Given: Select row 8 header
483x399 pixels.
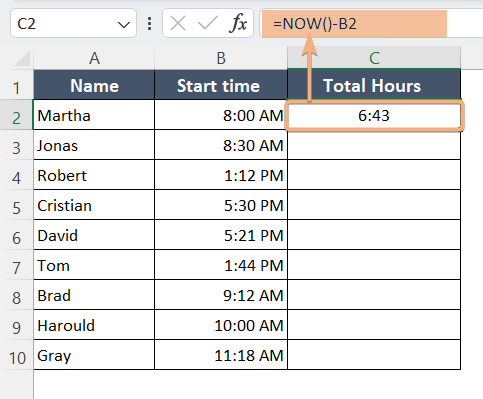Looking at the screenshot, I should [x=17, y=295].
